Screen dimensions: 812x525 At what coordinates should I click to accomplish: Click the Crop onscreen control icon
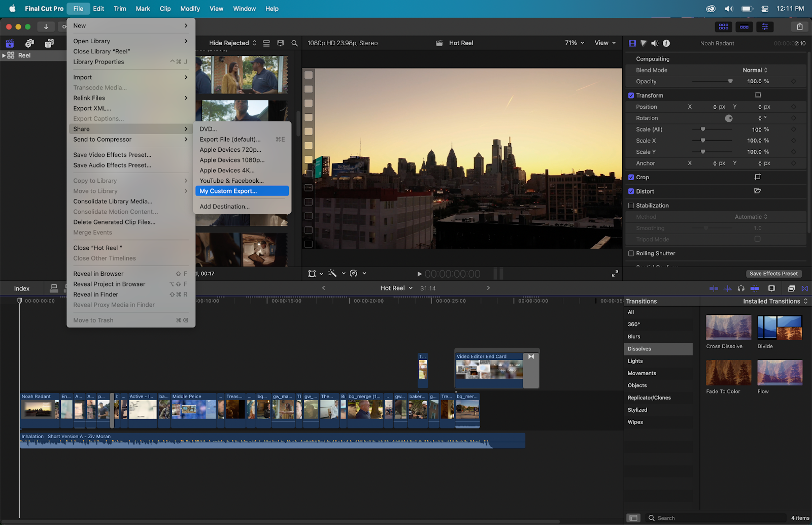pyautogui.click(x=758, y=177)
